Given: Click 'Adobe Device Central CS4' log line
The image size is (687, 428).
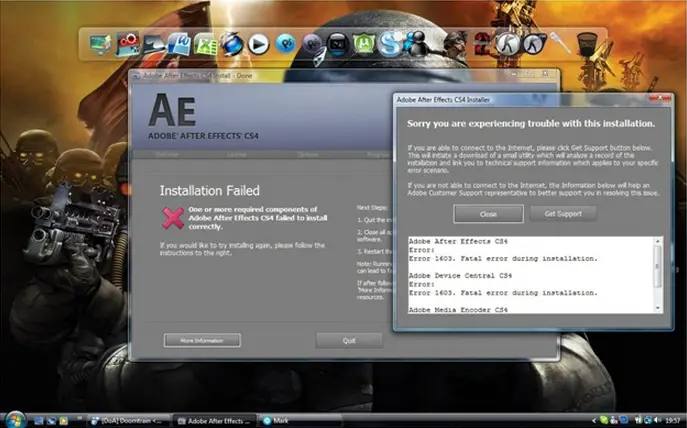Looking at the screenshot, I should point(460,276).
